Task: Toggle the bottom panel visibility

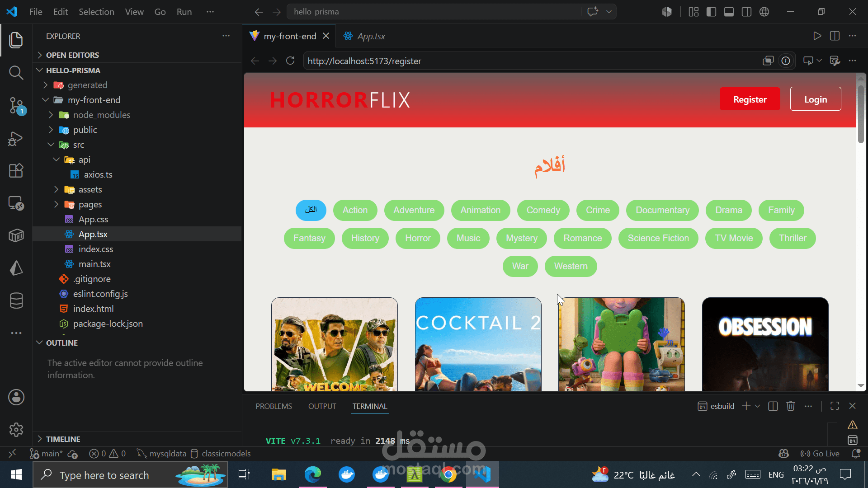Action: (729, 12)
